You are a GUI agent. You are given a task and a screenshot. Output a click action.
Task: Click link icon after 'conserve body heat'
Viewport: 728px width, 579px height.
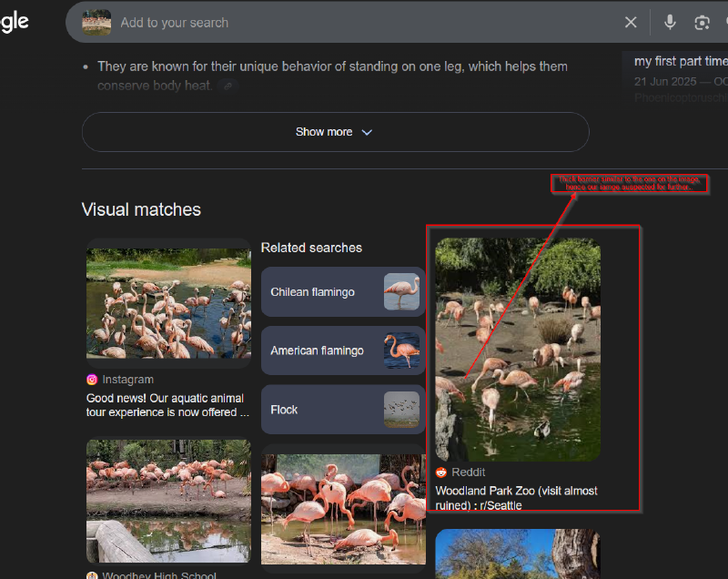pyautogui.click(x=229, y=86)
